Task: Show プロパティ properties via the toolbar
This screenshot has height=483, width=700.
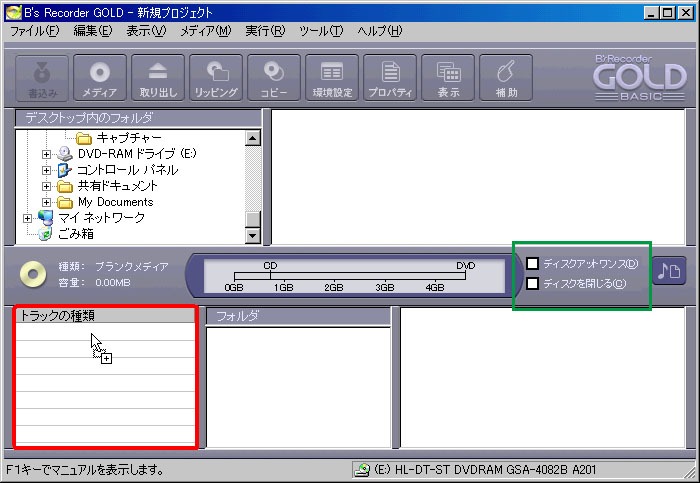Action: [x=390, y=78]
